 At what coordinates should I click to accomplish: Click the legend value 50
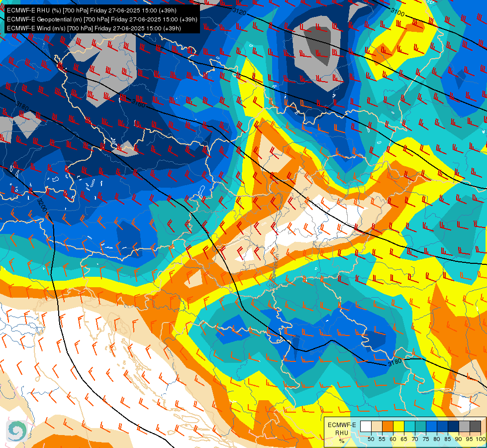pos(371,439)
